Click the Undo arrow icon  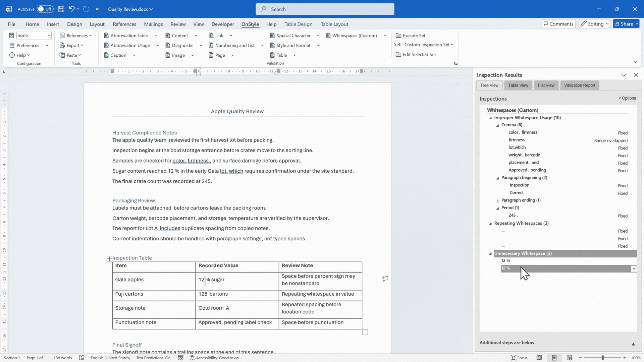coord(71,9)
